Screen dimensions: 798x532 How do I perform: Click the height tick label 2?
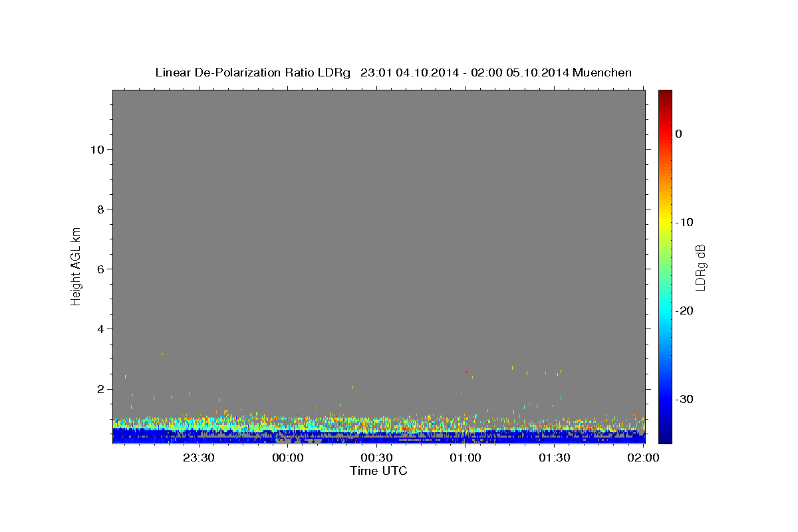[x=101, y=389]
